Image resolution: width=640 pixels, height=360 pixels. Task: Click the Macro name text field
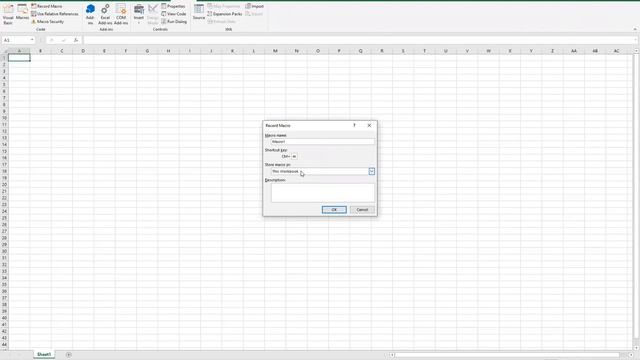click(322, 142)
